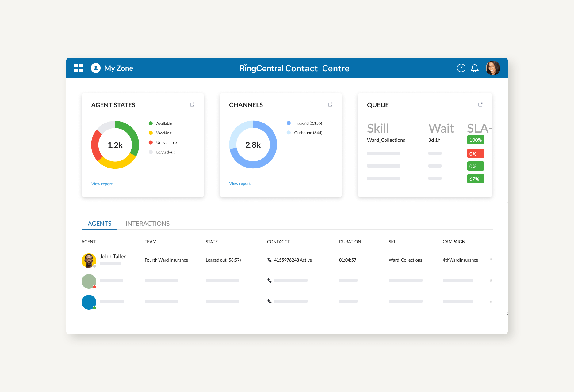
Task: Open overflow menu on third agent row
Action: 491,301
